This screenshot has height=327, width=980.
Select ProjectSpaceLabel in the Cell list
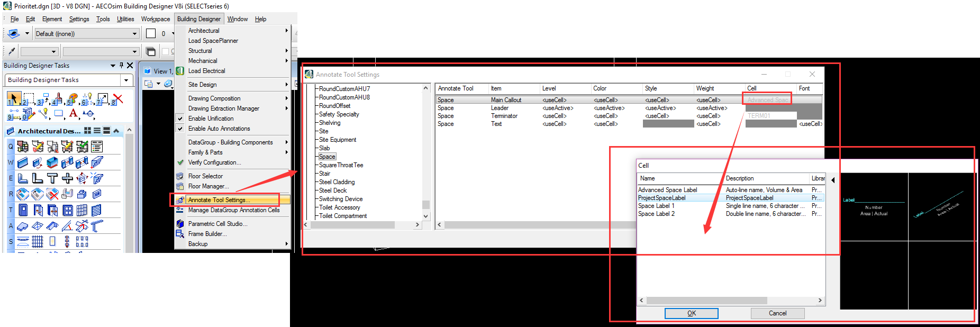(731, 198)
